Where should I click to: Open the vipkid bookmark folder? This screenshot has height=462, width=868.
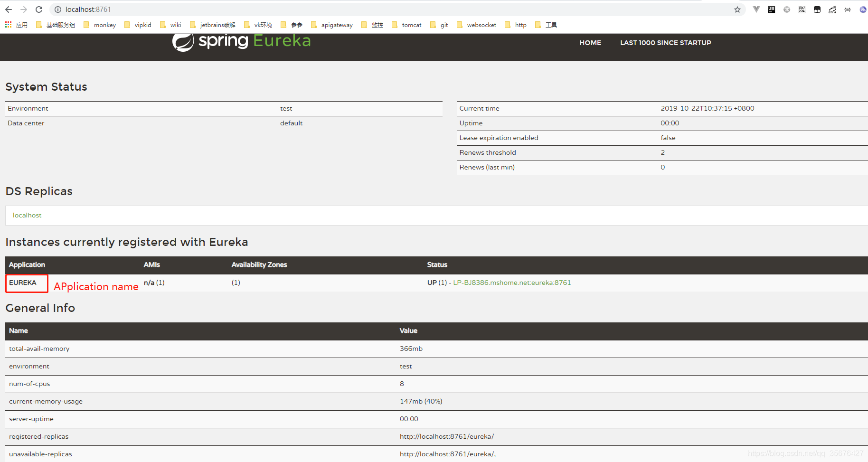pos(138,25)
